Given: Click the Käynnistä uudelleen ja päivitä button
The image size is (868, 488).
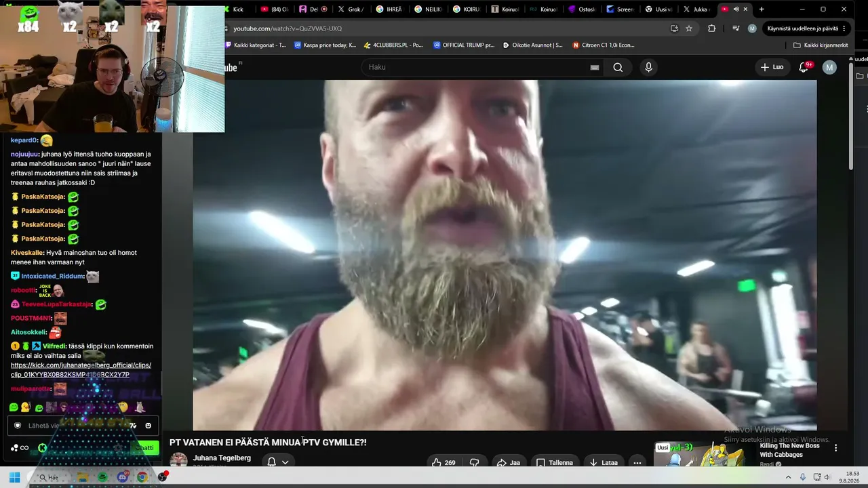Looking at the screenshot, I should click(x=803, y=28).
